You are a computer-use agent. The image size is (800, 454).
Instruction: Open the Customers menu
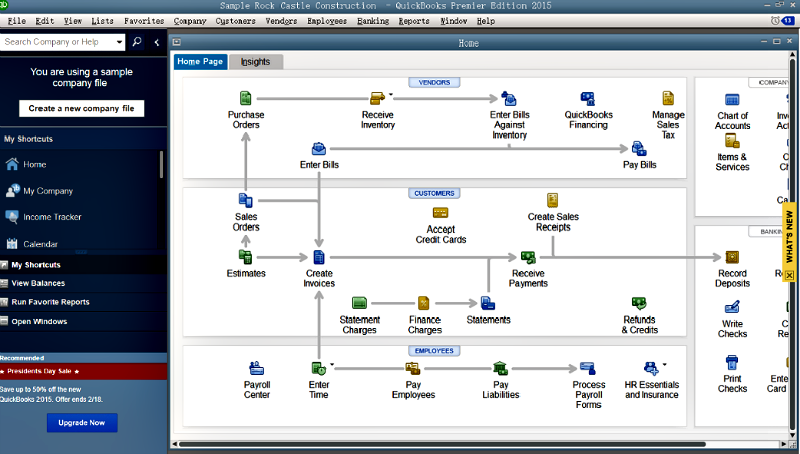point(235,21)
